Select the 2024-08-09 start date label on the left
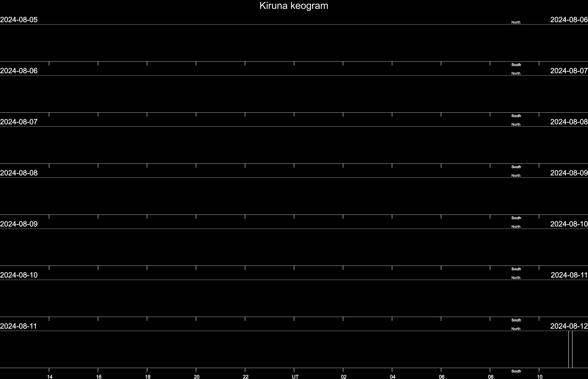Screen dimensions: 588x379 pos(19,224)
